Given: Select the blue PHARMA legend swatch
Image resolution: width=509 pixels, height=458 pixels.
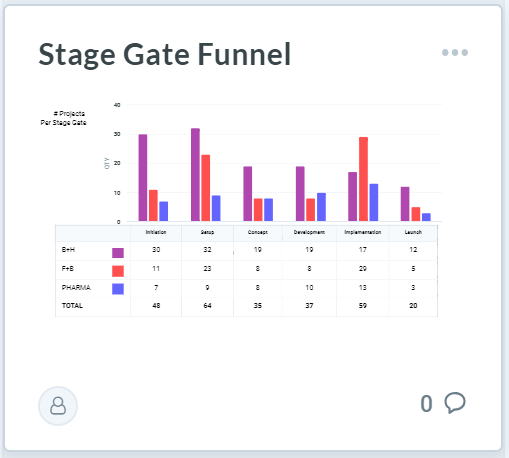Looking at the screenshot, I should tap(118, 289).
